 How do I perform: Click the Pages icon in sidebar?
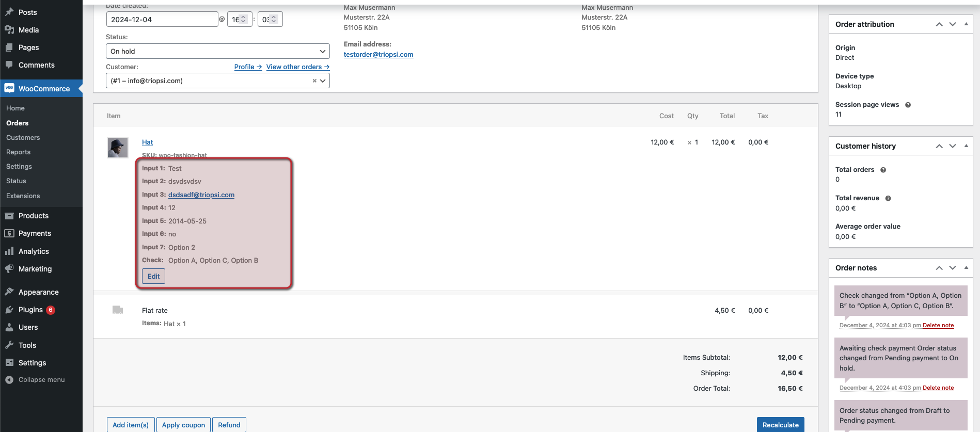coord(9,47)
